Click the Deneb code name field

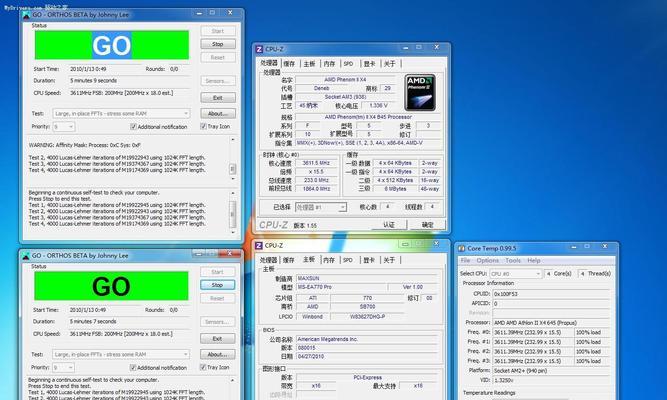[x=321, y=88]
